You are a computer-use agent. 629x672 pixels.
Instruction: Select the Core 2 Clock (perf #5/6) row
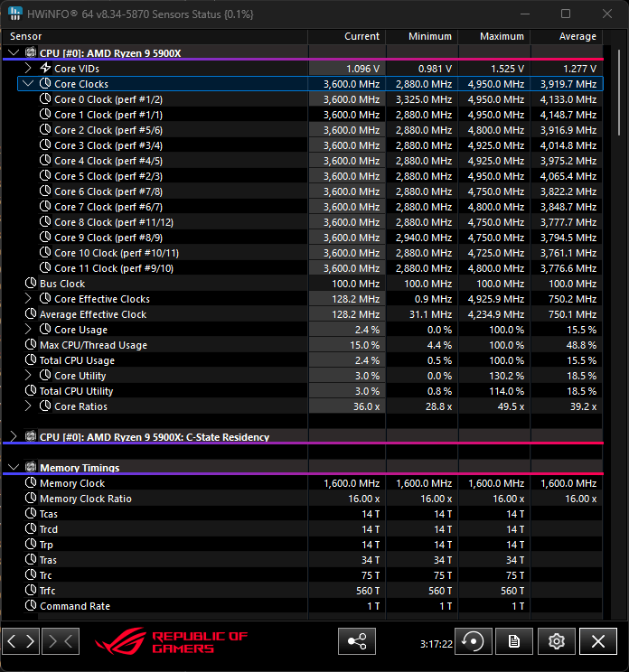pyautogui.click(x=303, y=130)
